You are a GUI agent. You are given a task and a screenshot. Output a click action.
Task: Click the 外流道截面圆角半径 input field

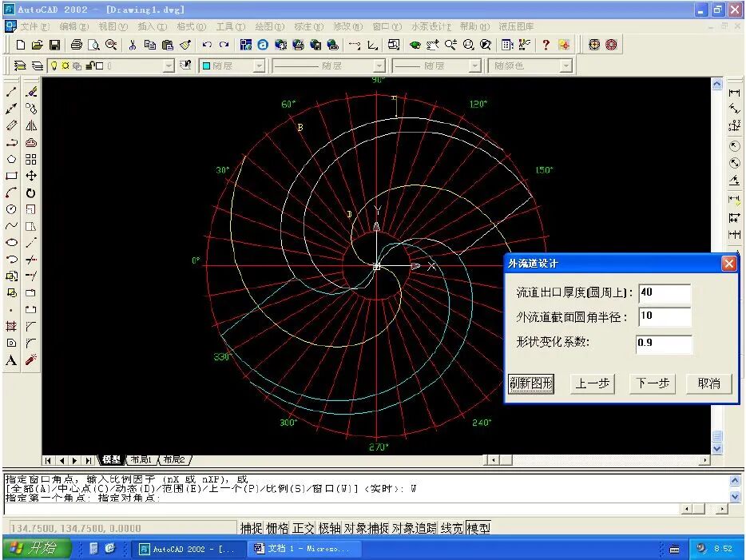[x=665, y=317]
